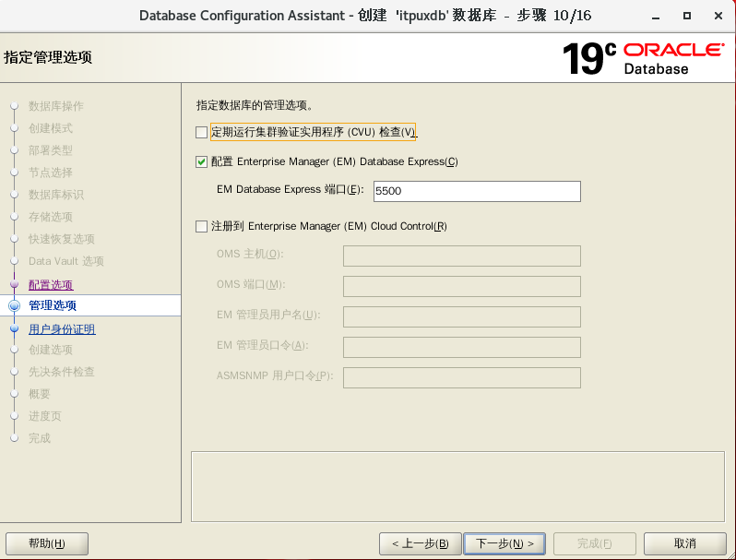Click the 管理选项 step bullet icon
The image size is (736, 560).
coord(15,305)
